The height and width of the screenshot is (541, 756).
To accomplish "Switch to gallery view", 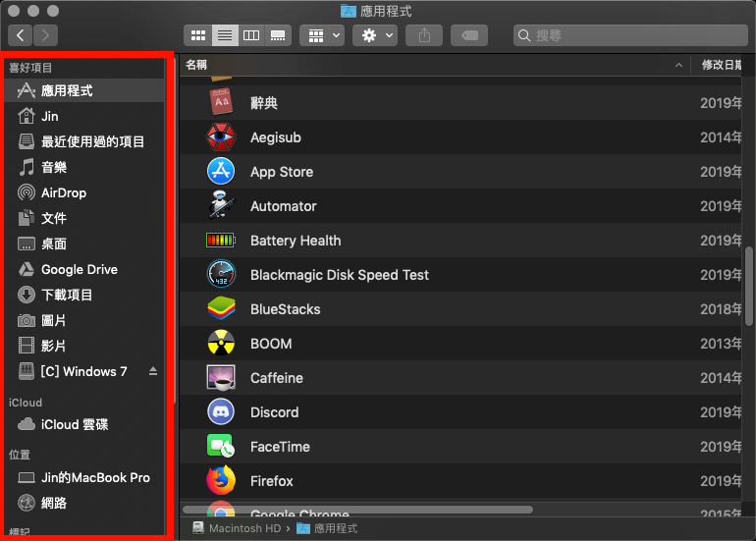I will point(278,35).
